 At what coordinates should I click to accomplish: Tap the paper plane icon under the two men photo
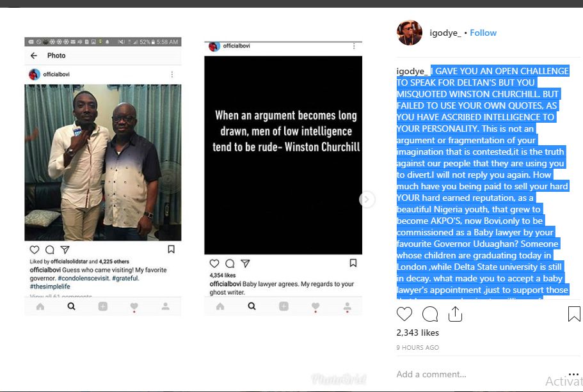(65, 249)
